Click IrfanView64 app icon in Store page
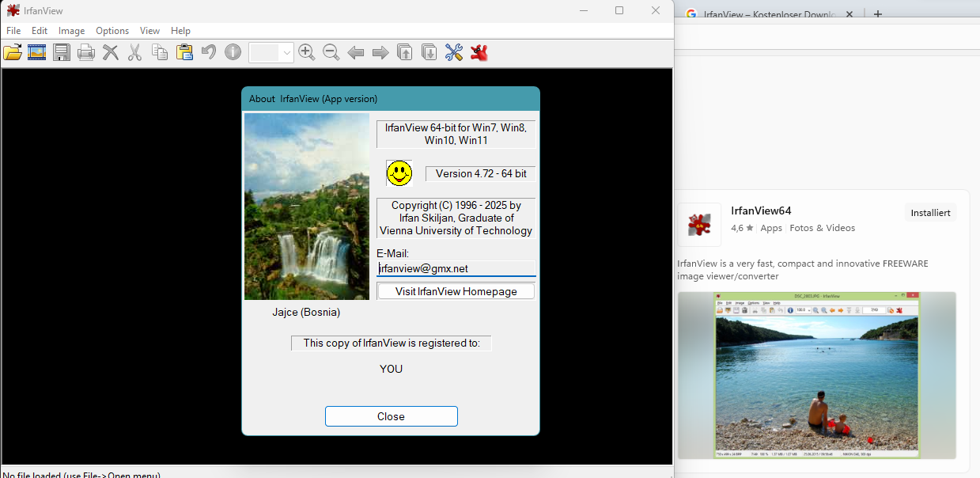This screenshot has width=980, height=478. click(699, 225)
